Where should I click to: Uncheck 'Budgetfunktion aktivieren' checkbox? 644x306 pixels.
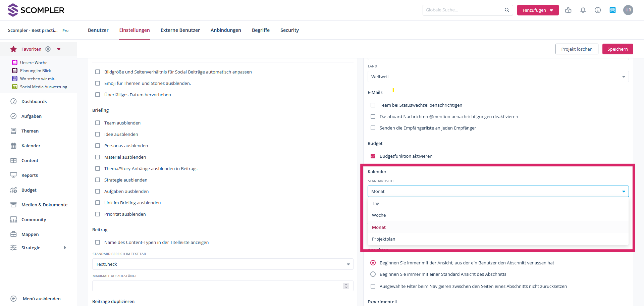click(x=373, y=156)
